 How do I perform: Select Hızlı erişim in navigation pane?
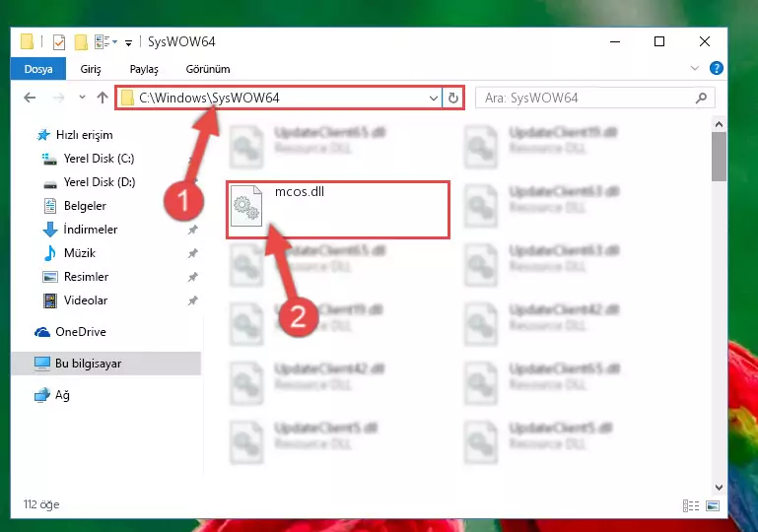tap(75, 135)
